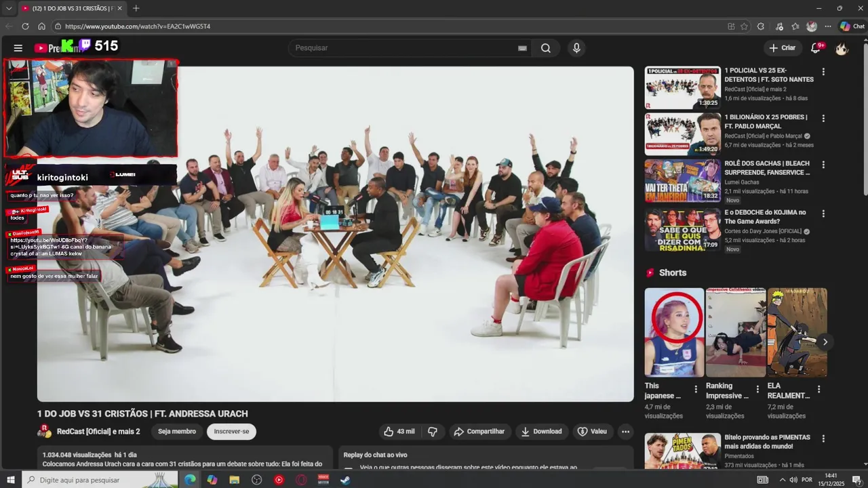Viewport: 868px width, 488px height.
Task: Click the main video player area
Action: point(336,234)
